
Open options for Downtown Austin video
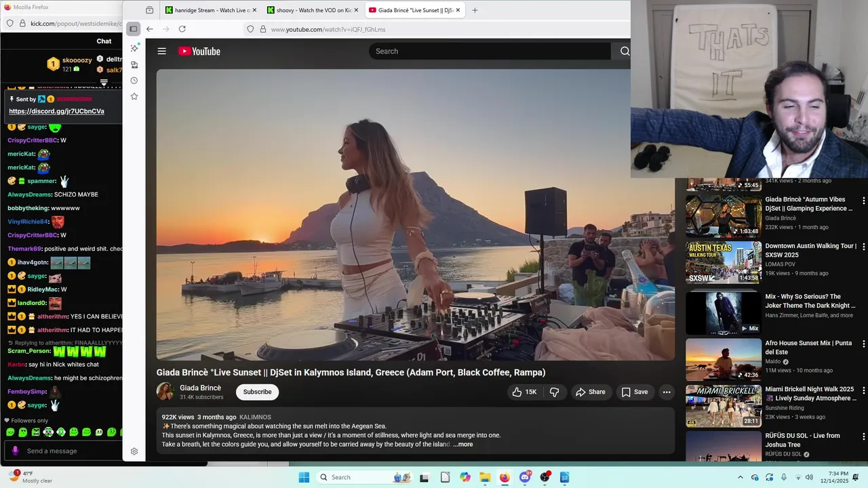pos(863,247)
